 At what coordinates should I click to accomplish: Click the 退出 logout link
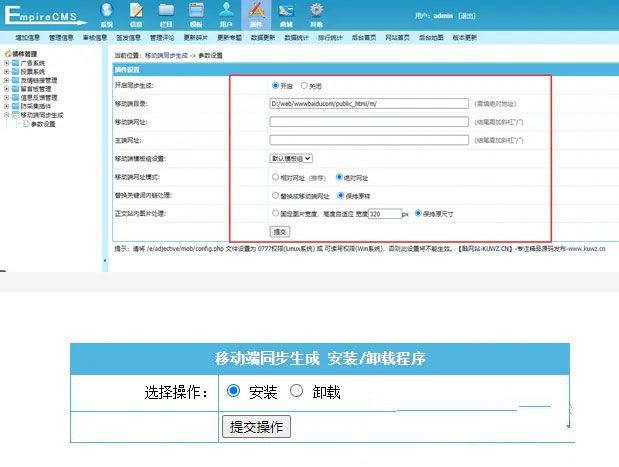(x=467, y=16)
